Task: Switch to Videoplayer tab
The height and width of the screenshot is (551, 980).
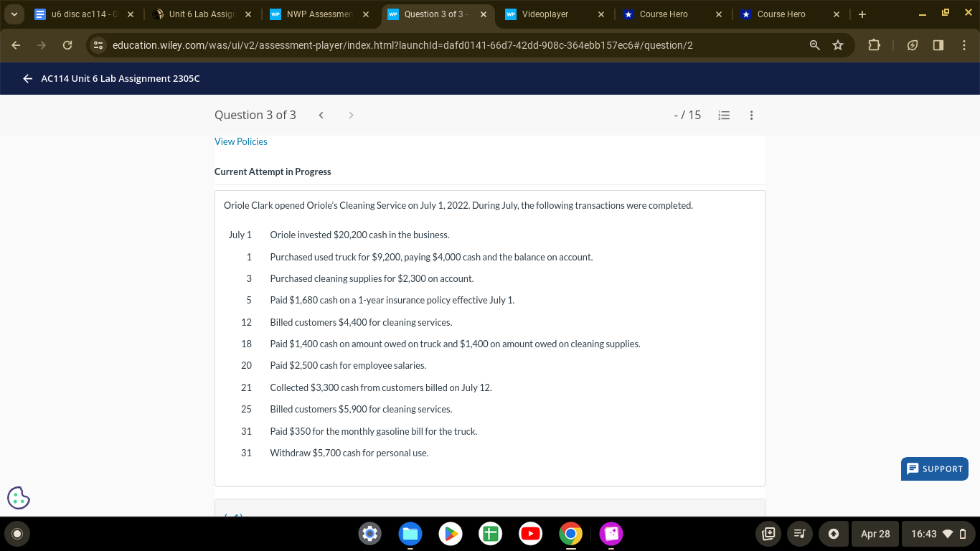Action: pyautogui.click(x=553, y=14)
